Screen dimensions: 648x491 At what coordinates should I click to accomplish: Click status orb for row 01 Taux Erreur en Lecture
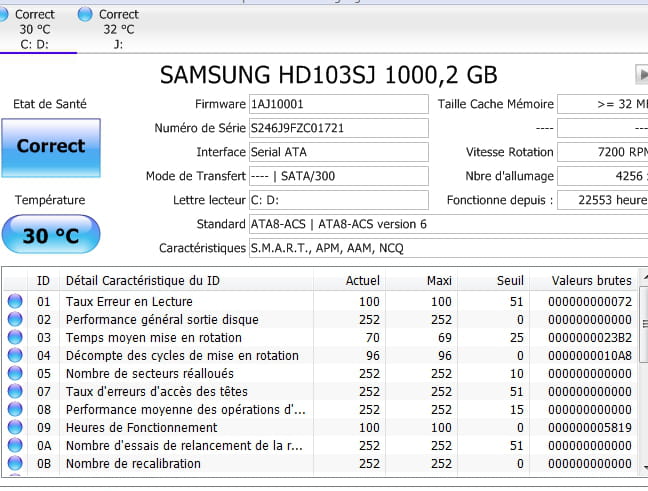(15, 301)
